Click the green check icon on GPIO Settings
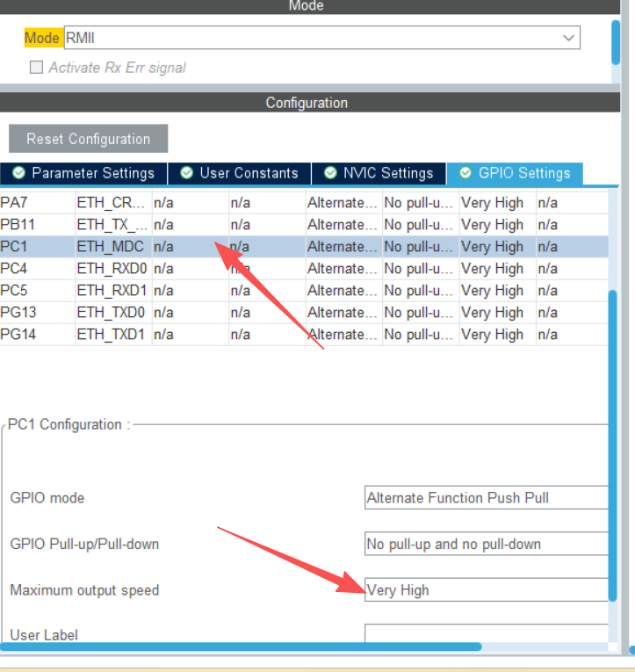 (x=465, y=173)
